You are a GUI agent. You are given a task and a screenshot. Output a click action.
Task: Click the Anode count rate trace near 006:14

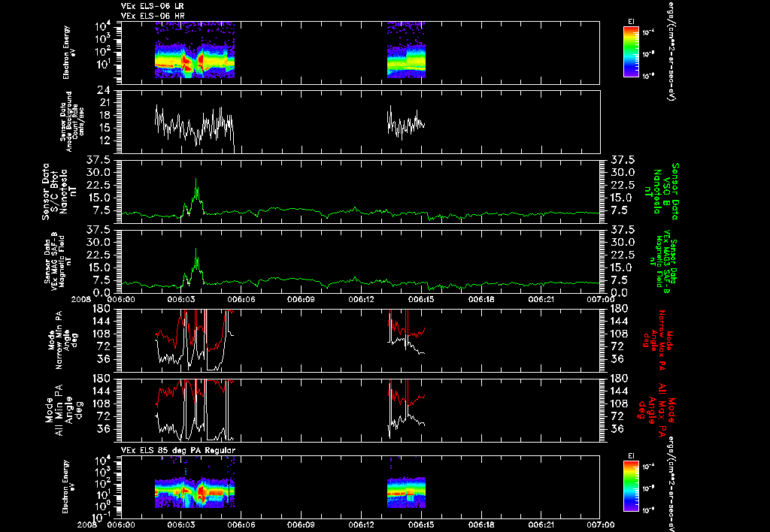click(406, 124)
